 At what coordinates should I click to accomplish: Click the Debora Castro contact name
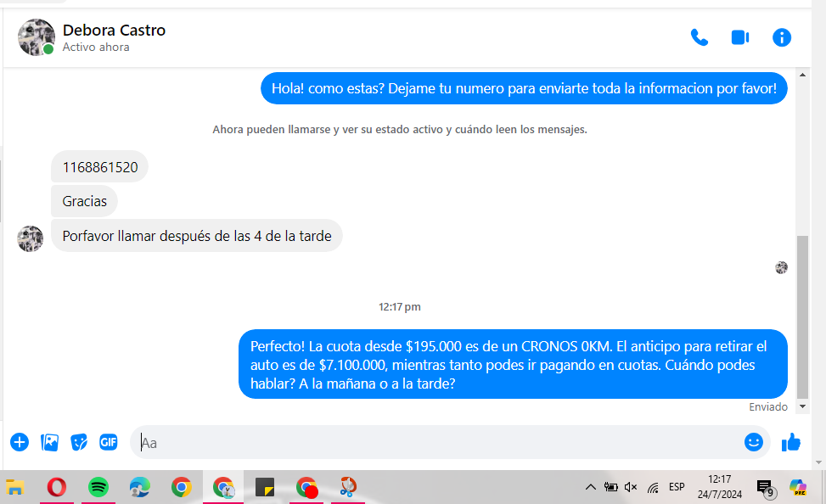pyautogui.click(x=114, y=31)
